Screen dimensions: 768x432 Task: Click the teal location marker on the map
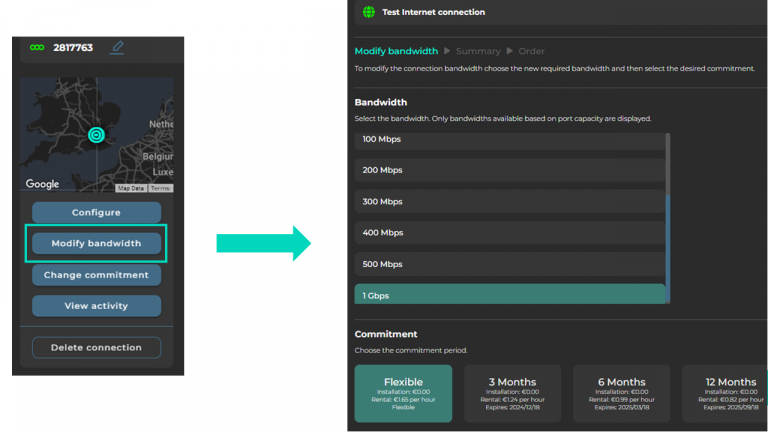(96, 135)
